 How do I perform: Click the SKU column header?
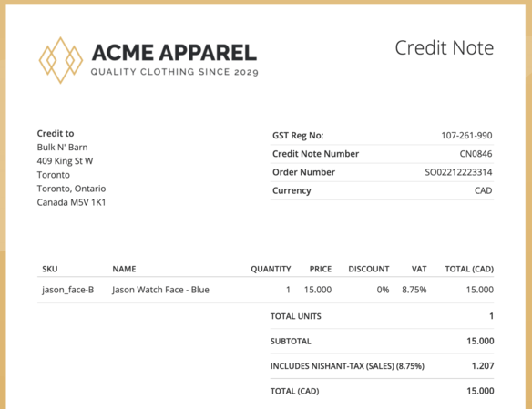(50, 269)
